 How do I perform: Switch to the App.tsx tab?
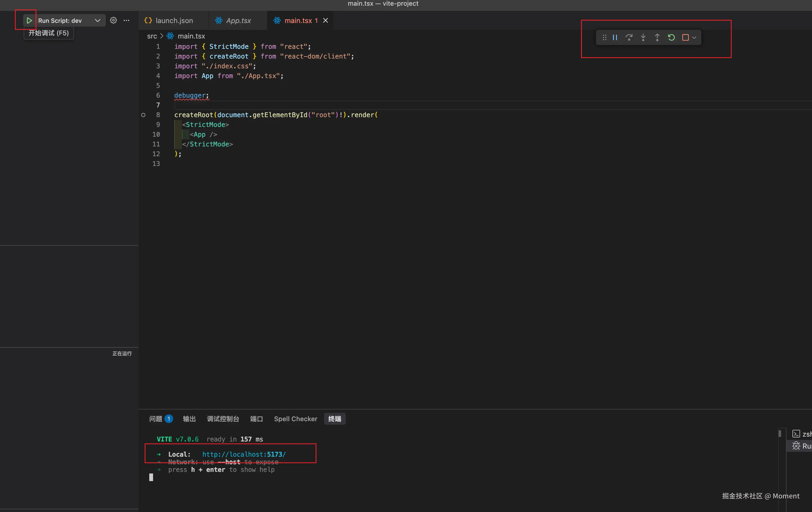pos(233,21)
